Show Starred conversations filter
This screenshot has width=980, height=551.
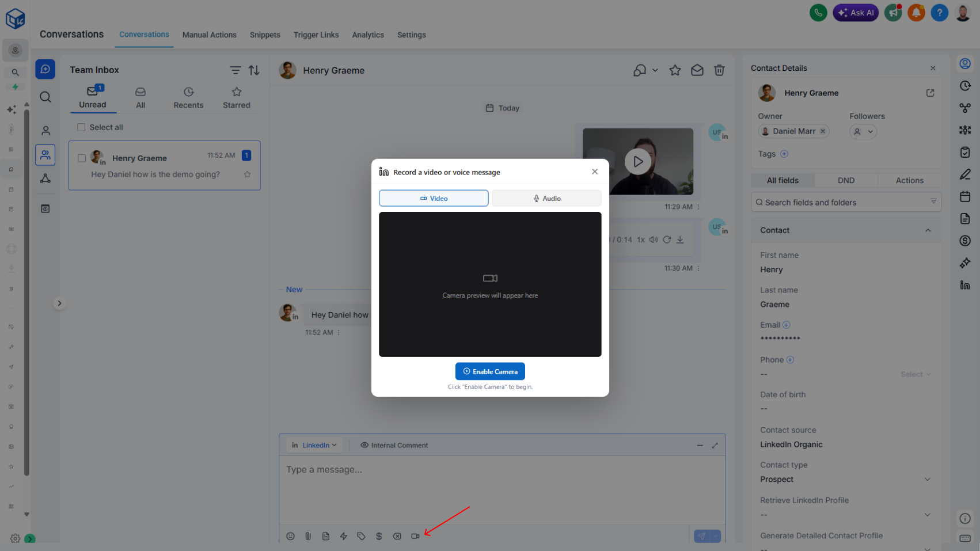237,98
